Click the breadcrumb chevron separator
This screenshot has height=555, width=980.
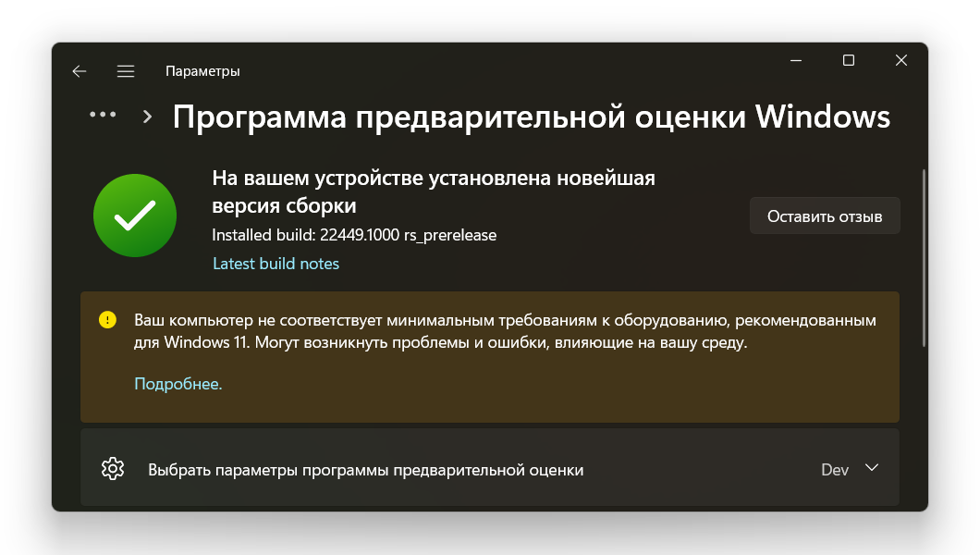[x=148, y=117]
